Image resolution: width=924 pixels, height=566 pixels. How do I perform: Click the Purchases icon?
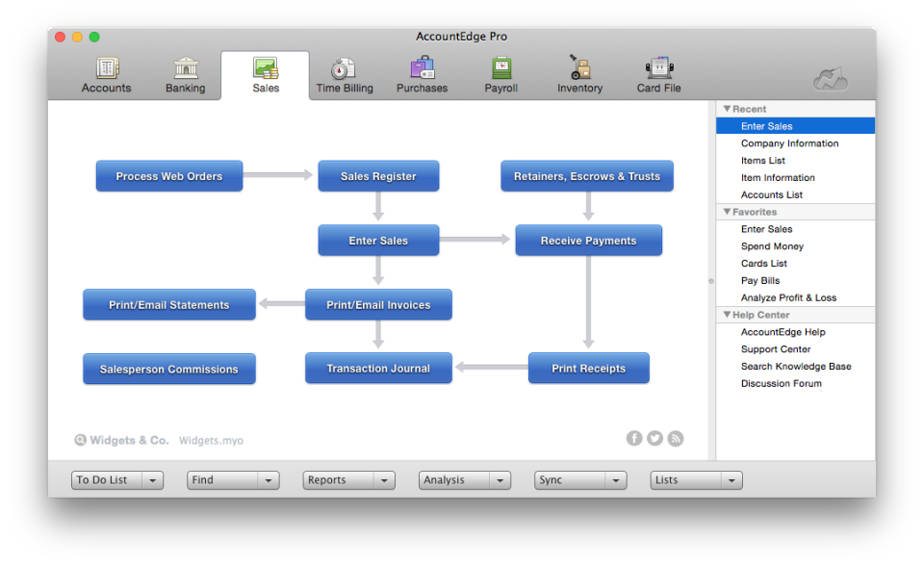click(422, 72)
